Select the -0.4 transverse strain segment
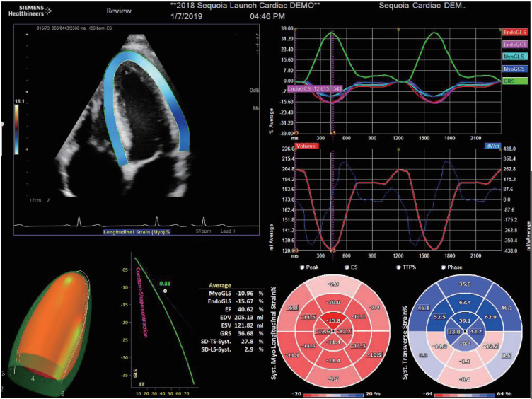 465,379
